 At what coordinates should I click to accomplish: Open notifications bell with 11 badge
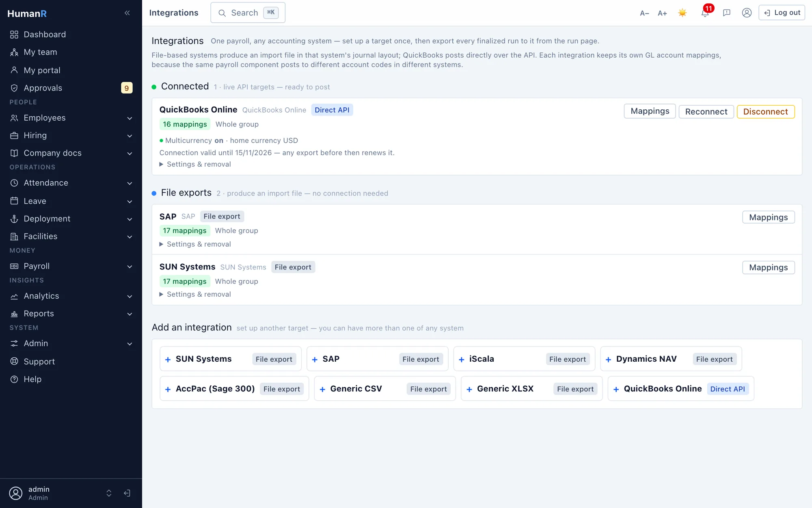point(705,12)
